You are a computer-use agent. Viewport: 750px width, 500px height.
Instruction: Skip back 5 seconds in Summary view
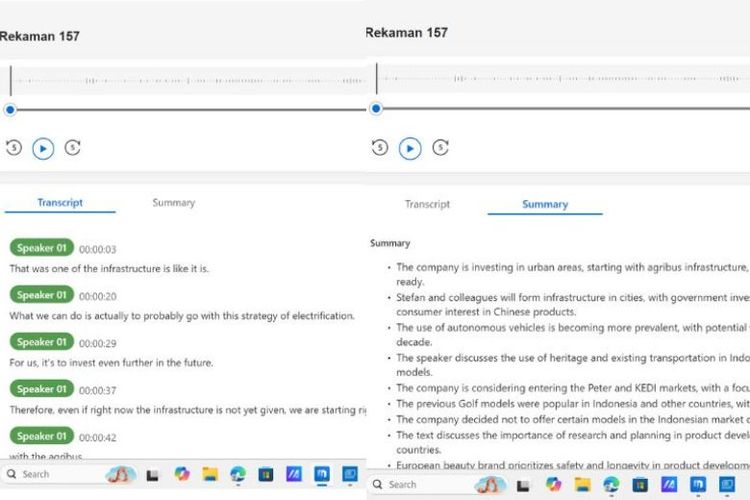[x=380, y=147]
